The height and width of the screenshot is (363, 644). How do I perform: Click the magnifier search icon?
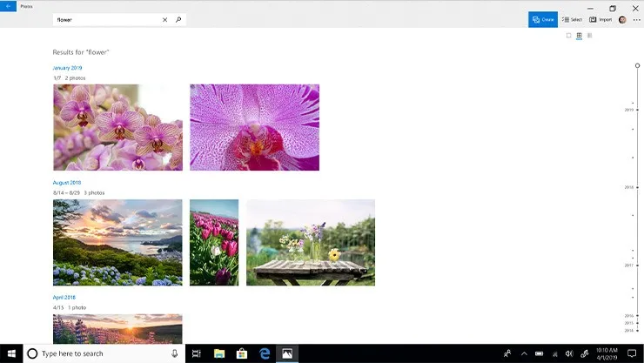pos(178,19)
